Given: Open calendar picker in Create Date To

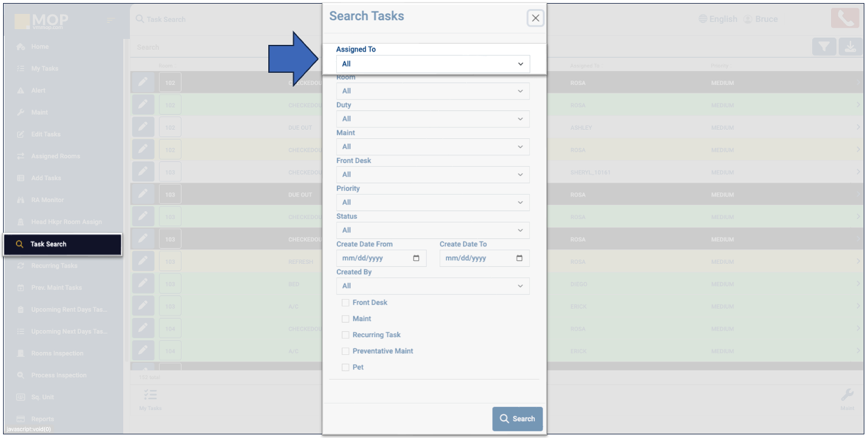Looking at the screenshot, I should click(x=519, y=258).
